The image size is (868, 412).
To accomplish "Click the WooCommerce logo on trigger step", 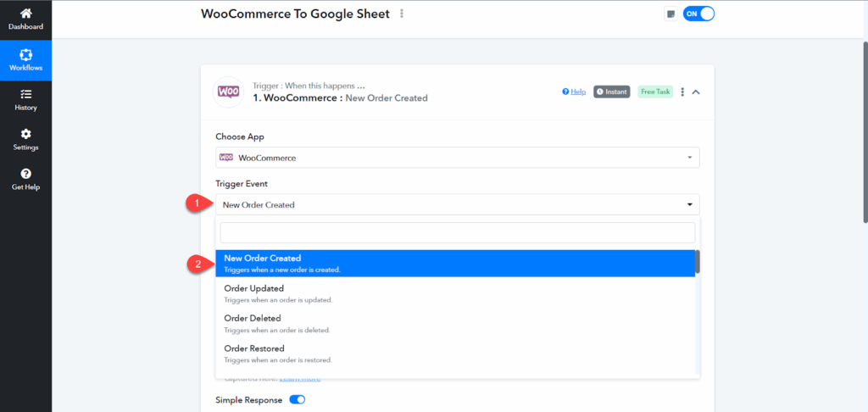I will 228,92.
